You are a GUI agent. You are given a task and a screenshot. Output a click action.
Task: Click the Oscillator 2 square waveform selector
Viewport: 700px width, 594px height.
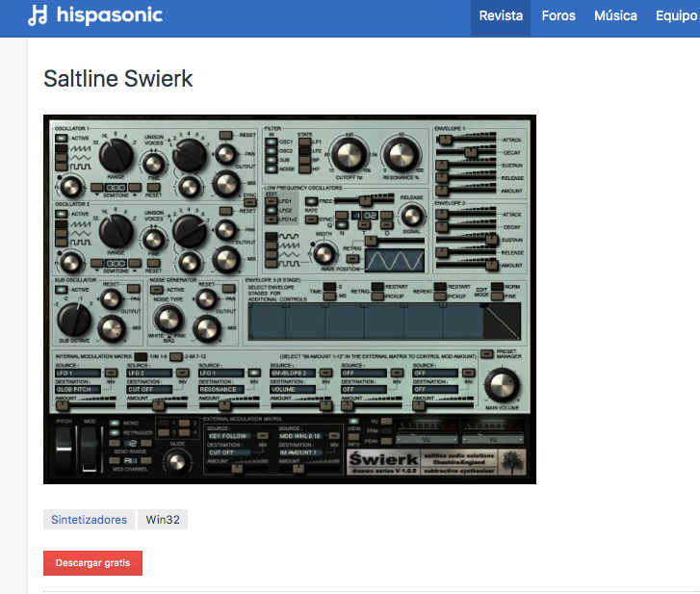click(x=62, y=243)
